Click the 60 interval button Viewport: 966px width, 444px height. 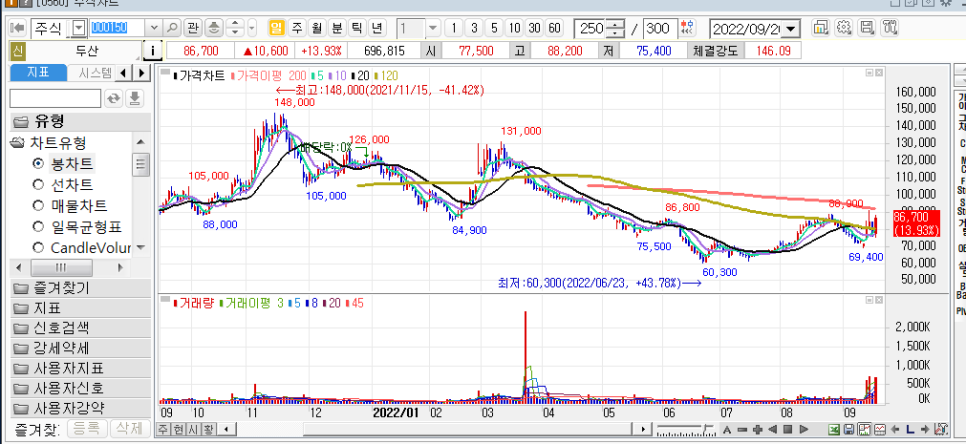point(554,28)
